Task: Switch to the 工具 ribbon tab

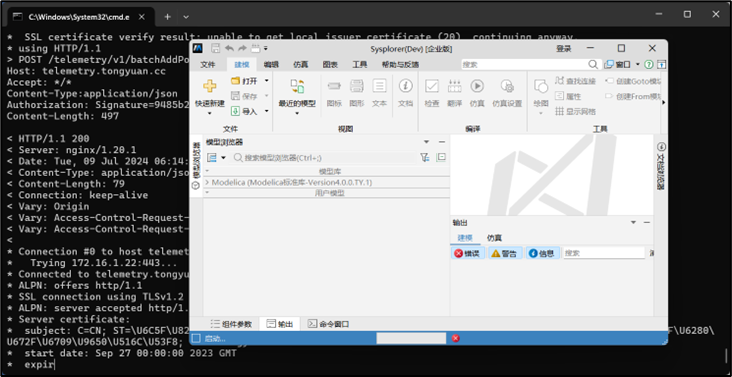Action: [359, 65]
